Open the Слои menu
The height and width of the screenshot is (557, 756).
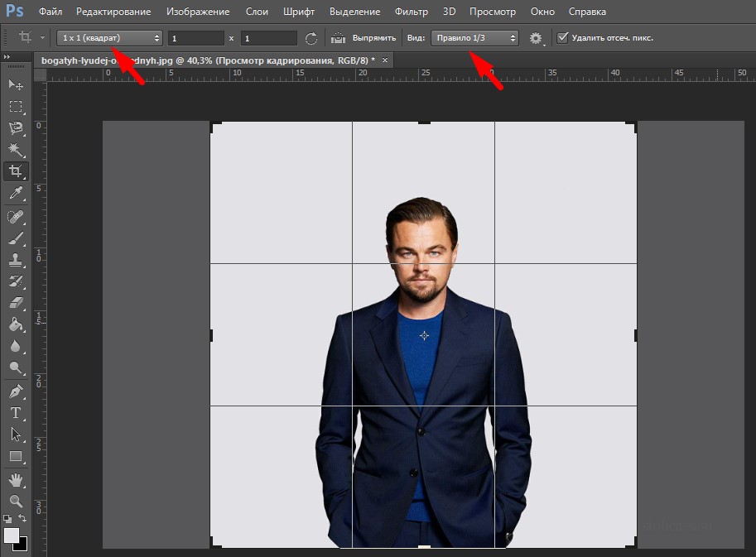tap(257, 11)
